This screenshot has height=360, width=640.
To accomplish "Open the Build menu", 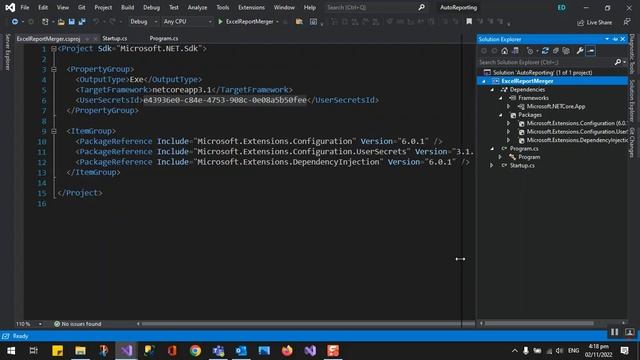I will 127,7.
